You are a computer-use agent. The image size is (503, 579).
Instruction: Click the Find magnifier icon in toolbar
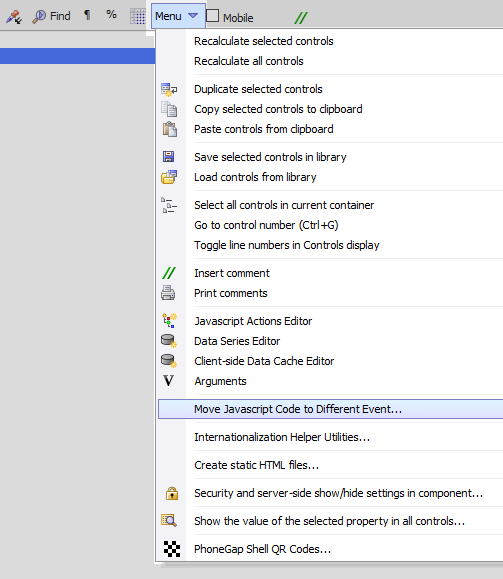39,16
